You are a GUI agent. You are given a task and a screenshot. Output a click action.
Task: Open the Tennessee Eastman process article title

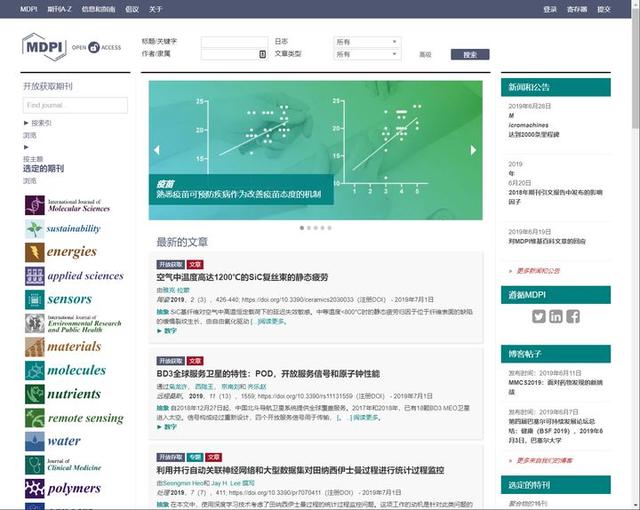coord(300,470)
